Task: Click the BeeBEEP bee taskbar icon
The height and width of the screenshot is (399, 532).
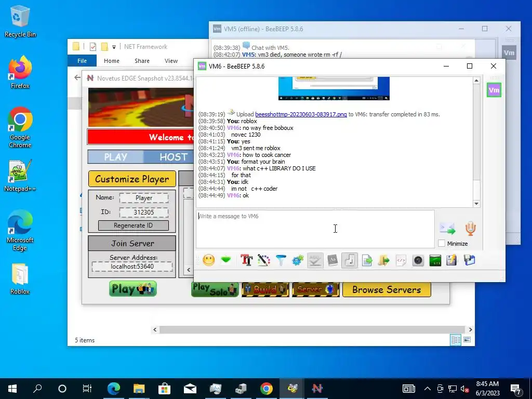Action: (x=292, y=389)
